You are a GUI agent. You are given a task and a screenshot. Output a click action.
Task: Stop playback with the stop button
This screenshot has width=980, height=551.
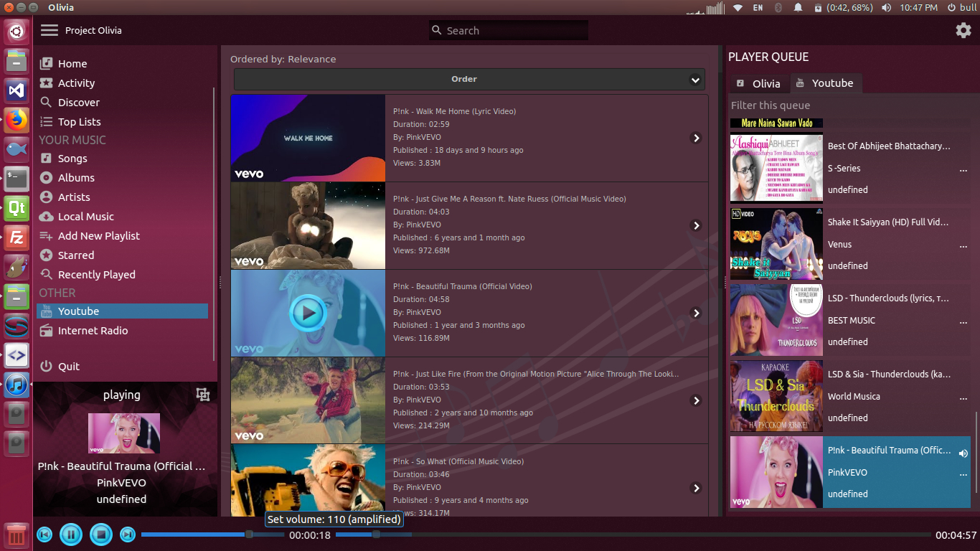(101, 534)
